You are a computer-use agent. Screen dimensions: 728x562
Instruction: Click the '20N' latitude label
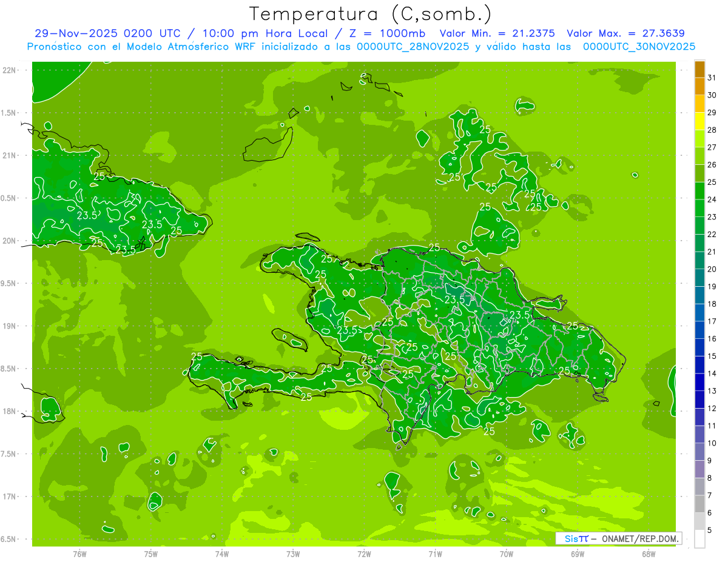(9, 241)
